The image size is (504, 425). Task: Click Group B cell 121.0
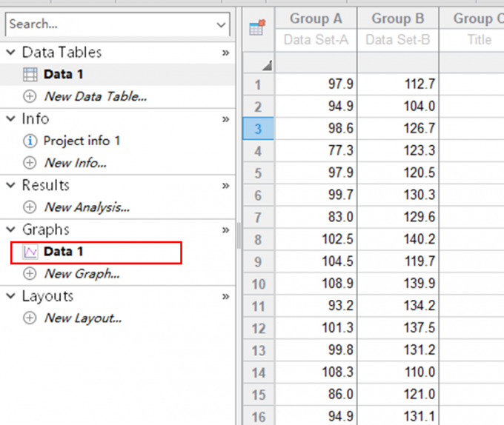398,395
